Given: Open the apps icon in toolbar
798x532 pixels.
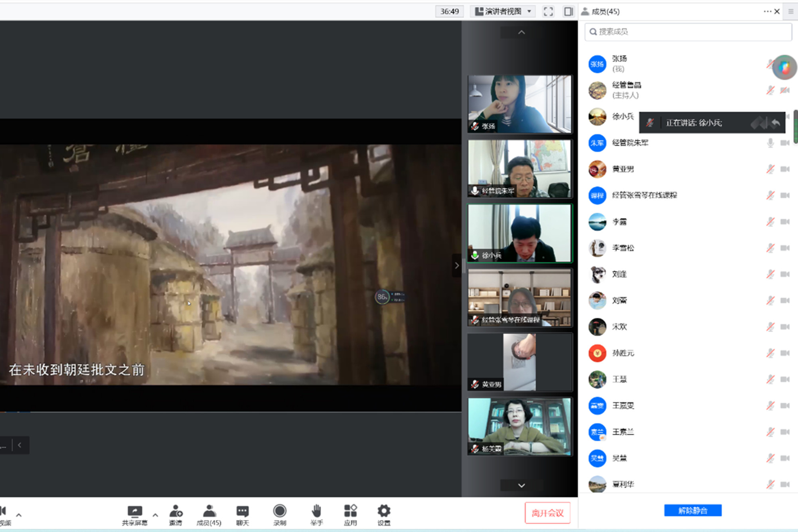Looking at the screenshot, I should coord(350,511).
